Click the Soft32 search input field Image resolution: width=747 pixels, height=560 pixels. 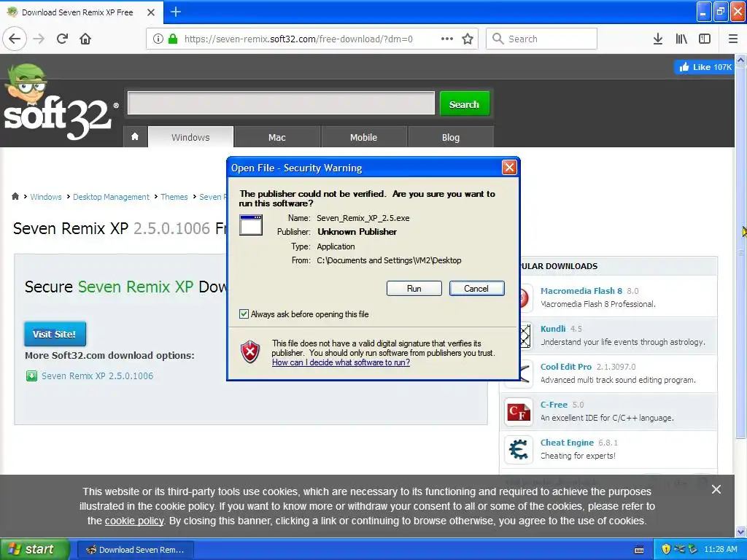281,103
